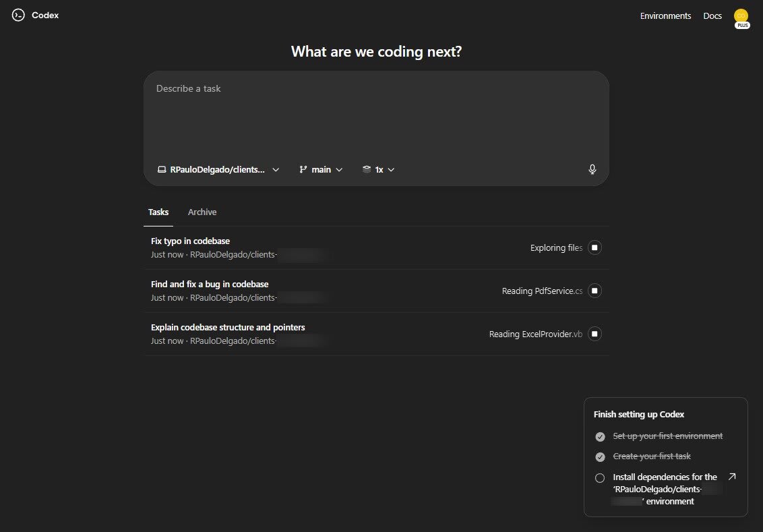The image size is (763, 532).
Task: Switch to the Archive tab
Action: coord(202,212)
